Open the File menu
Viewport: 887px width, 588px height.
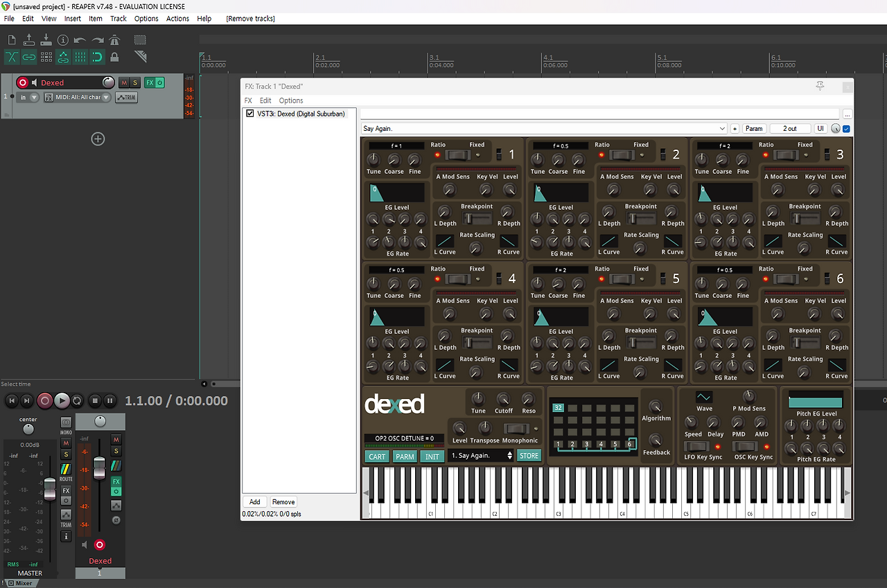point(9,19)
